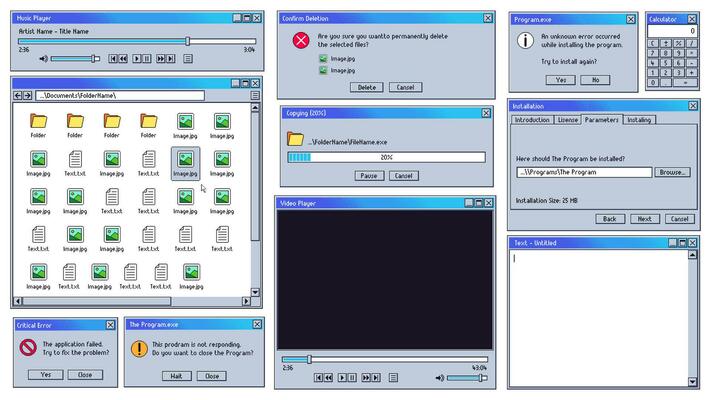Open the Video Player playlist icon
The image size is (711, 400).
click(x=393, y=377)
